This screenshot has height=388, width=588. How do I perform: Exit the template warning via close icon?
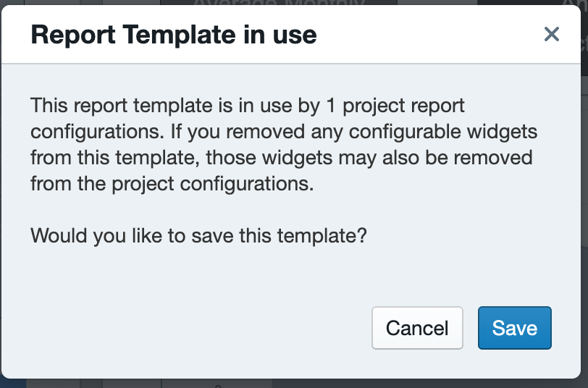pyautogui.click(x=551, y=34)
